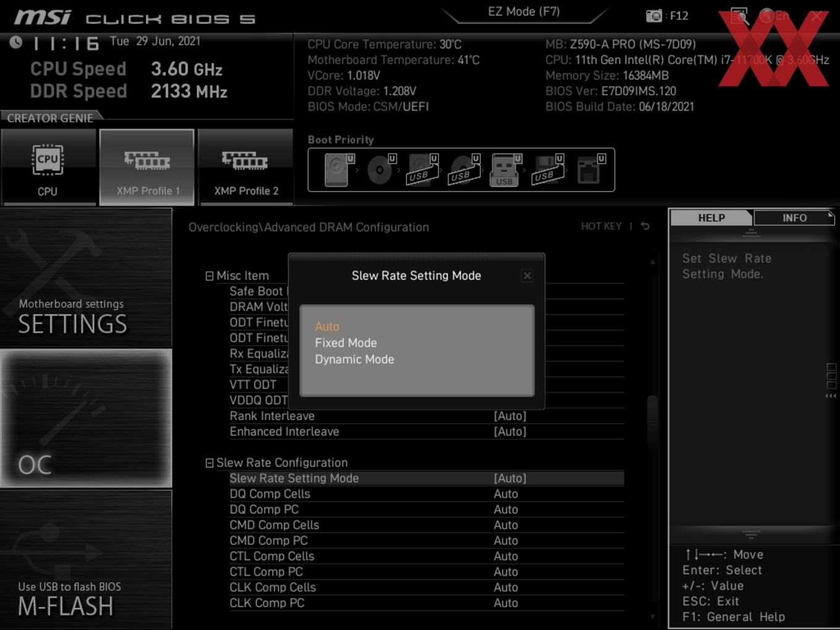Viewport: 840px width, 630px height.
Task: Open Rank Interleave [Auto] value
Action: pos(510,416)
